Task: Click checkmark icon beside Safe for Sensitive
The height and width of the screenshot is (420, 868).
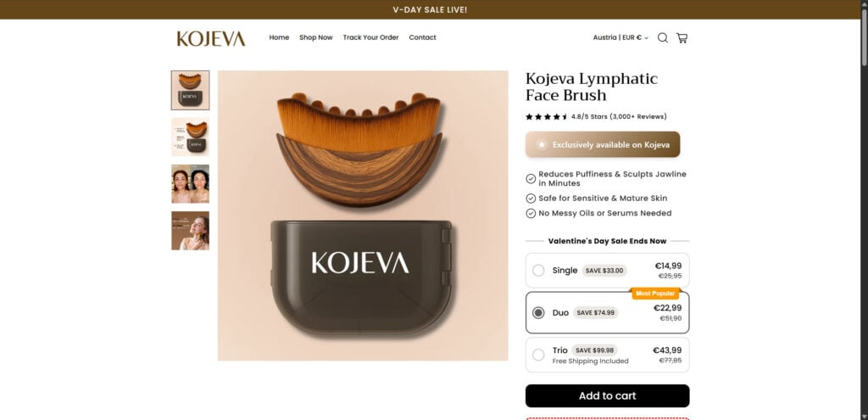Action: click(x=531, y=199)
